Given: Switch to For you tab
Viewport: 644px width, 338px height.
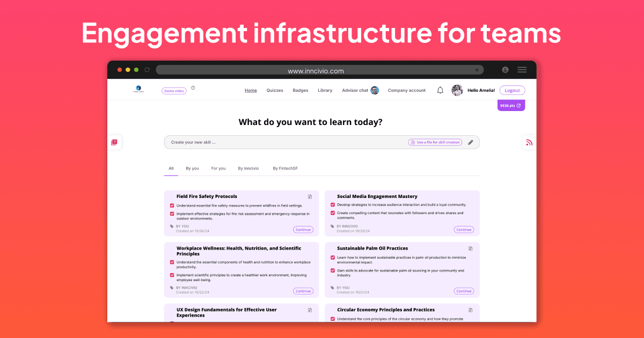Looking at the screenshot, I should pos(218,168).
